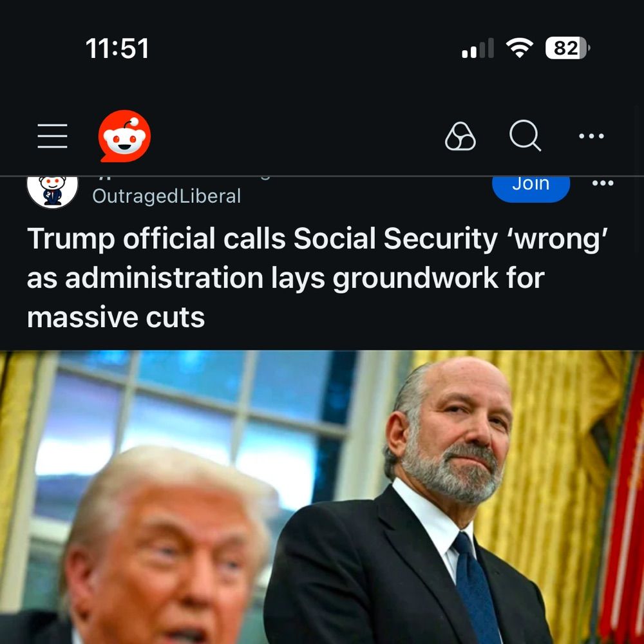Join this community with the Join button
Viewport: 644px width, 644px height.
pos(531,188)
